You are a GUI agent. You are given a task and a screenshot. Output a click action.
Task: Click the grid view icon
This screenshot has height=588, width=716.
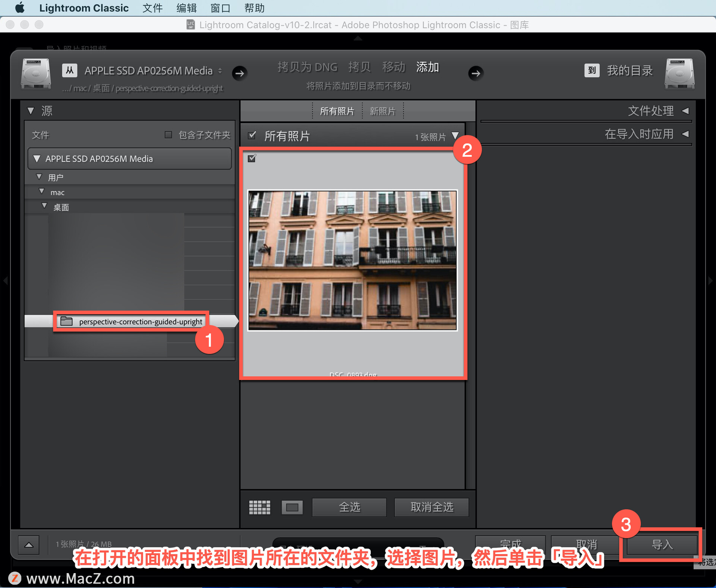tap(260, 507)
